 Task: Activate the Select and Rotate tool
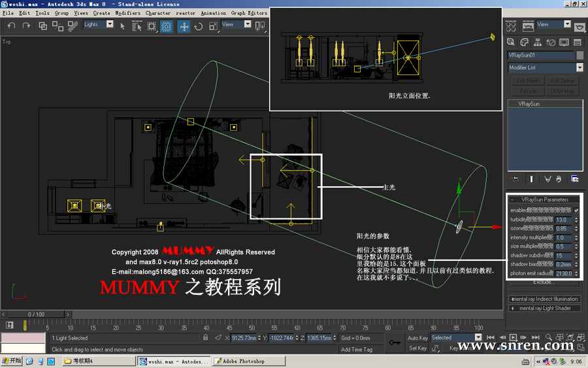pos(198,26)
